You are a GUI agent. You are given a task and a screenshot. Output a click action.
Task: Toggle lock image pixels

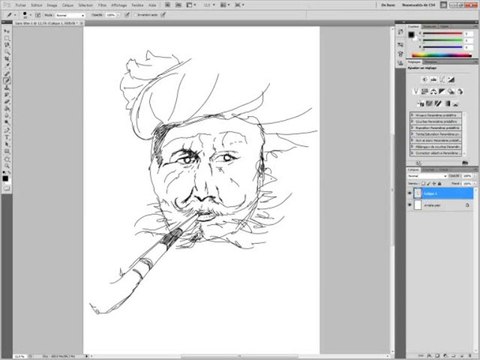tap(428, 184)
